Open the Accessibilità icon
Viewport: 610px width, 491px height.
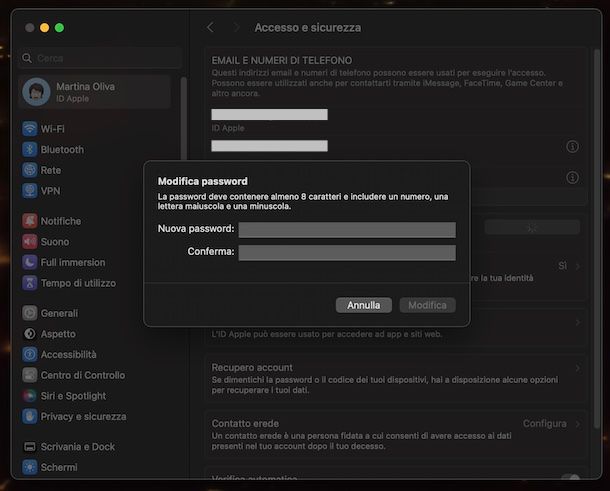pyautogui.click(x=30, y=354)
